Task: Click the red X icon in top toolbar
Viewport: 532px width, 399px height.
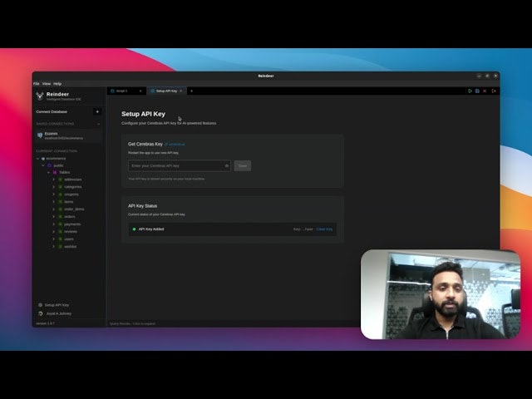Action: tap(485, 91)
